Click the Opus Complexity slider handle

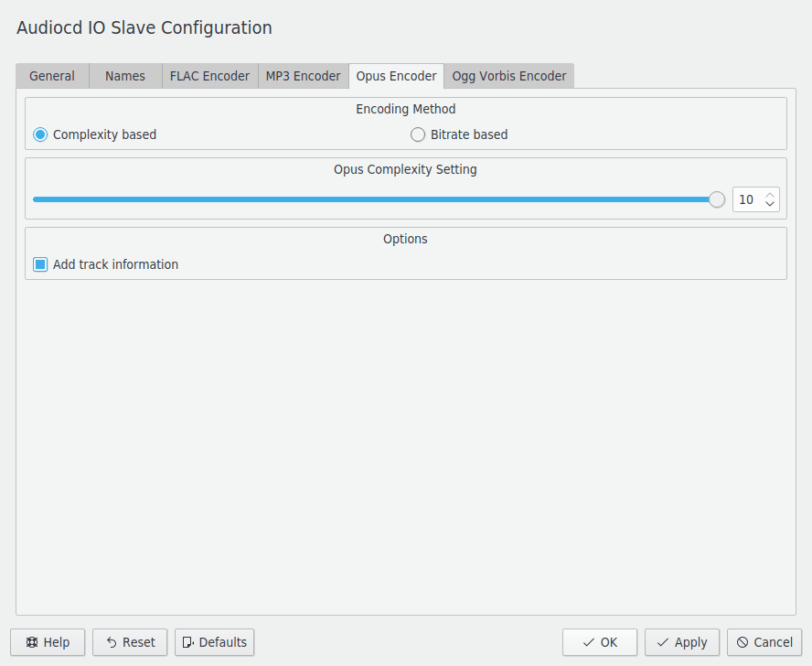(x=716, y=199)
